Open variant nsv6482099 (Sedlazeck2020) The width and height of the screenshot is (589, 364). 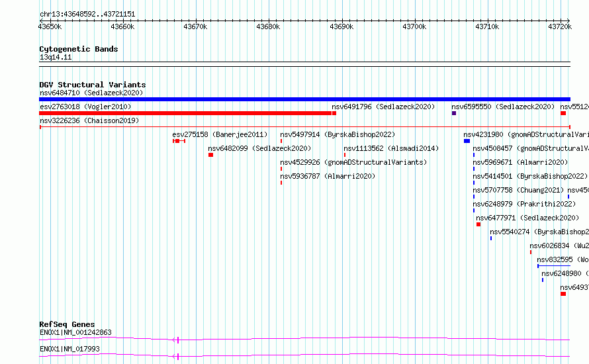click(x=259, y=148)
